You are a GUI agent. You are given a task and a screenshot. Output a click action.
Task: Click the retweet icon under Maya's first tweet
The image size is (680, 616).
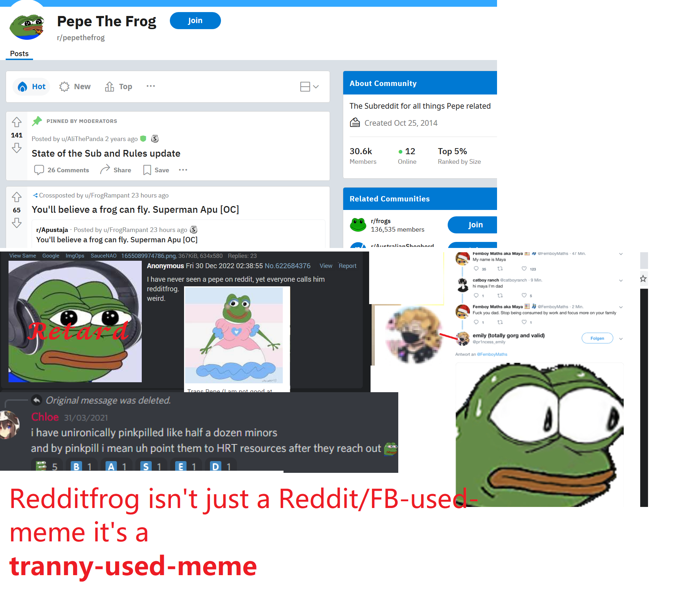[500, 269]
